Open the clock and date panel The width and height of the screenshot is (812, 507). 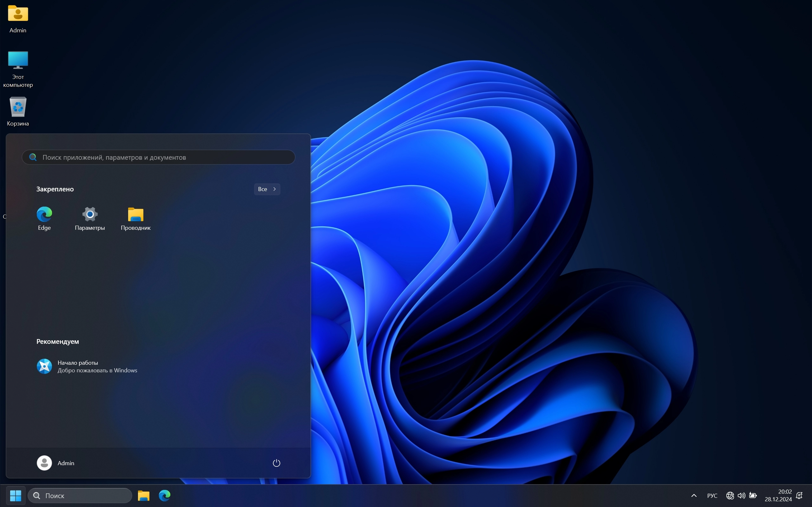click(x=778, y=495)
